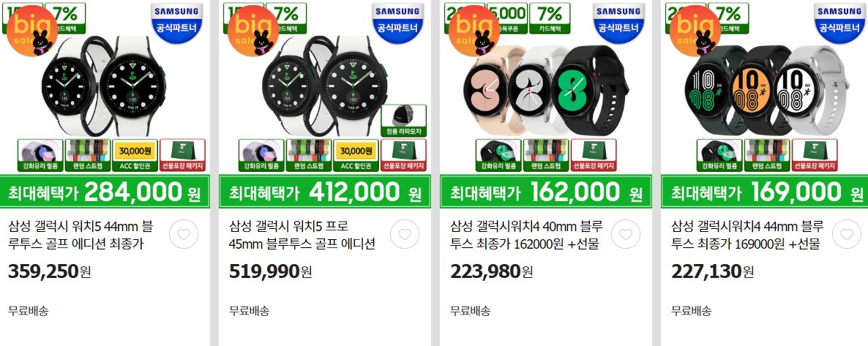
Task: Favorite the Galaxy Watch5 44mm golf edition with heart
Action: tap(184, 234)
